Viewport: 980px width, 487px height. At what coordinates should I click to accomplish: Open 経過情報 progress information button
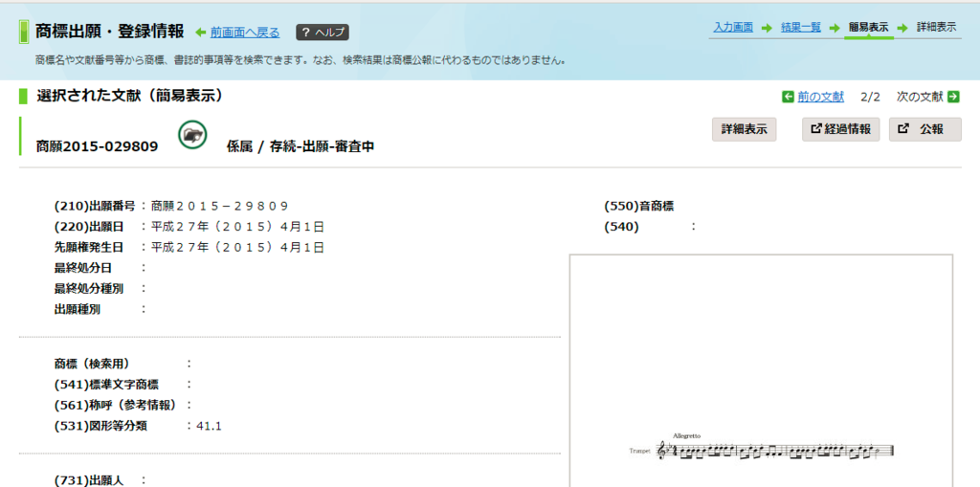(x=840, y=129)
